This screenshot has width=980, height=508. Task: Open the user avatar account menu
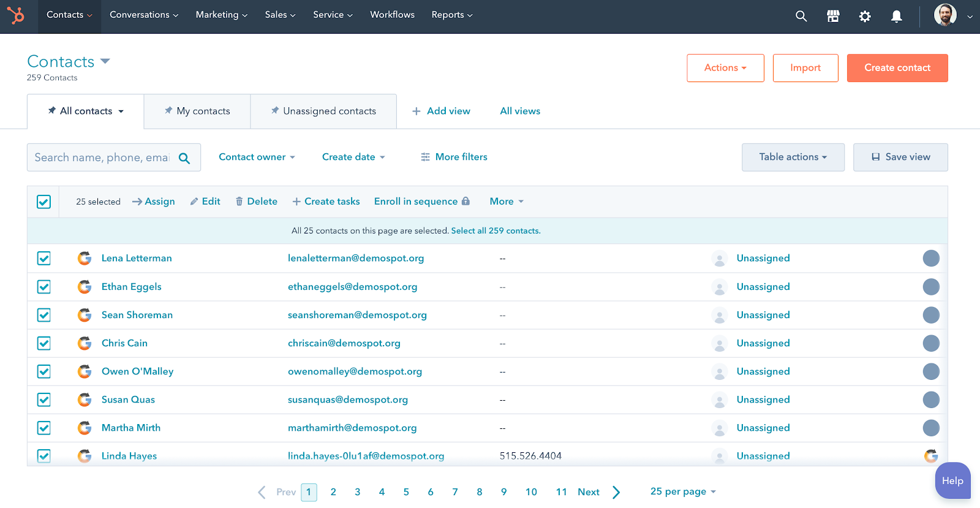(x=953, y=15)
